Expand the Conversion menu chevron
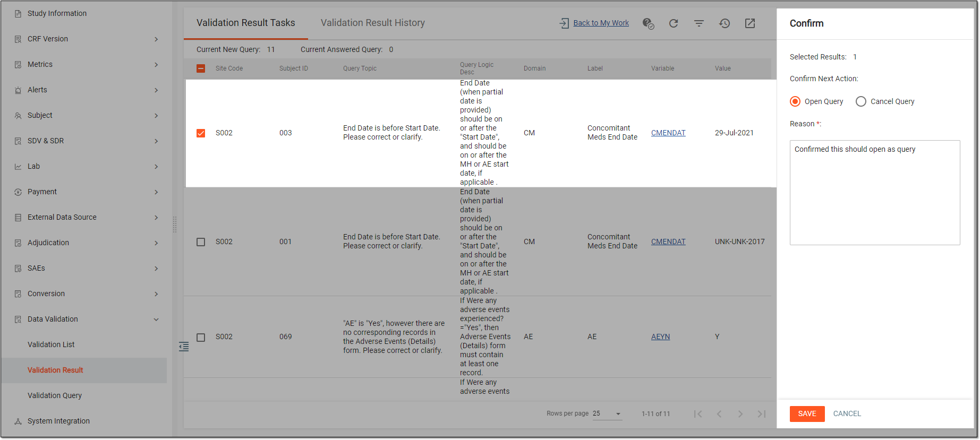 tap(156, 294)
